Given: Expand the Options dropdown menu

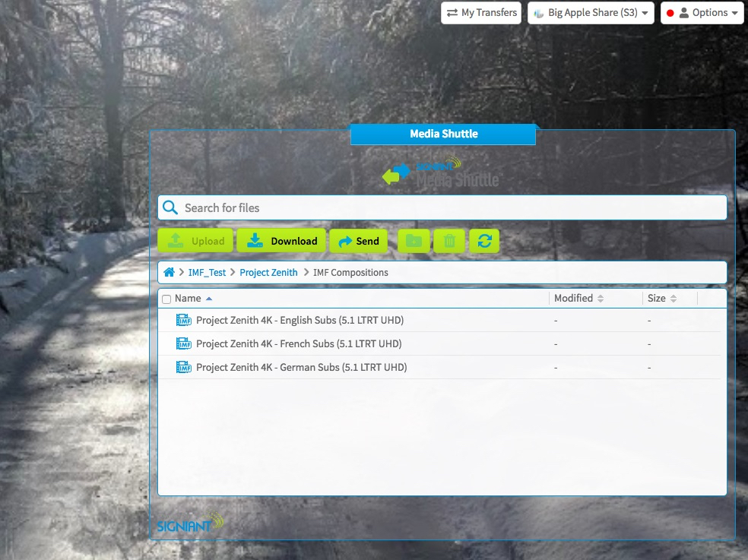Looking at the screenshot, I should coord(702,13).
